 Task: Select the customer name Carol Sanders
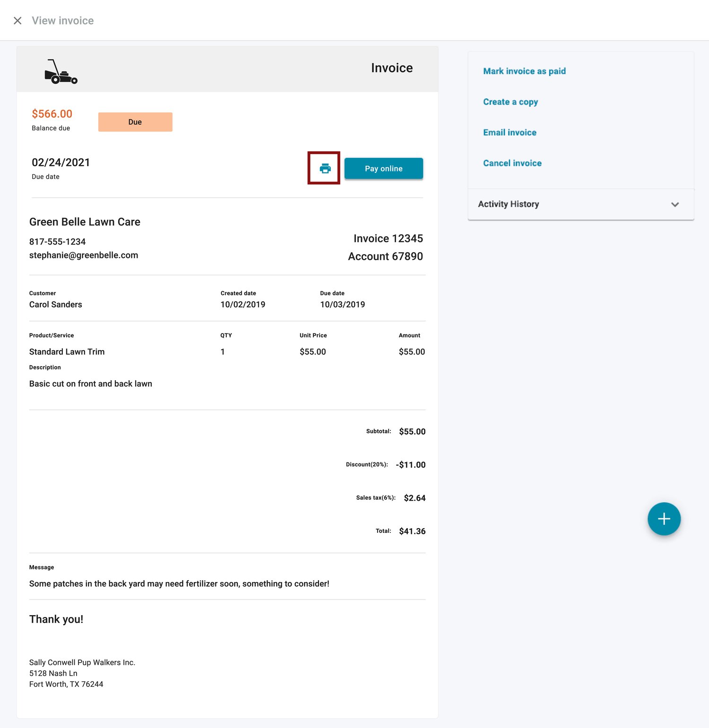(56, 304)
